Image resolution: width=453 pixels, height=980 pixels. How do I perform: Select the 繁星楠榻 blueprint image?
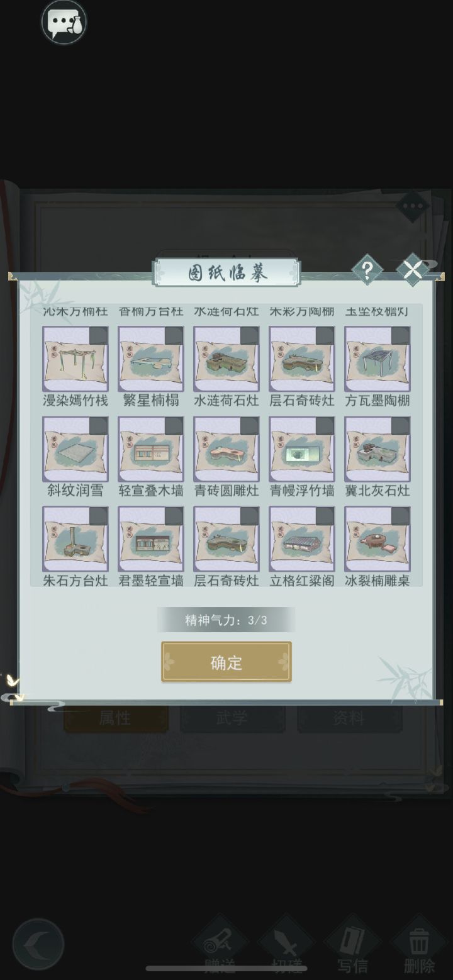click(x=150, y=359)
